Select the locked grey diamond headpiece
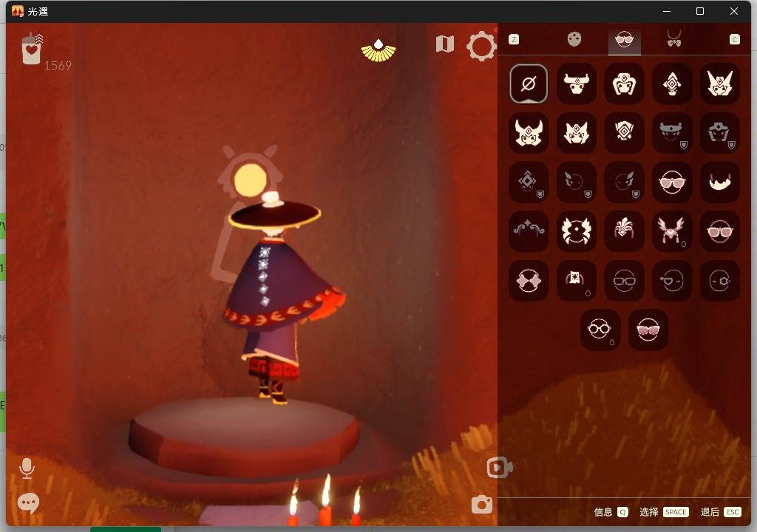 click(528, 182)
